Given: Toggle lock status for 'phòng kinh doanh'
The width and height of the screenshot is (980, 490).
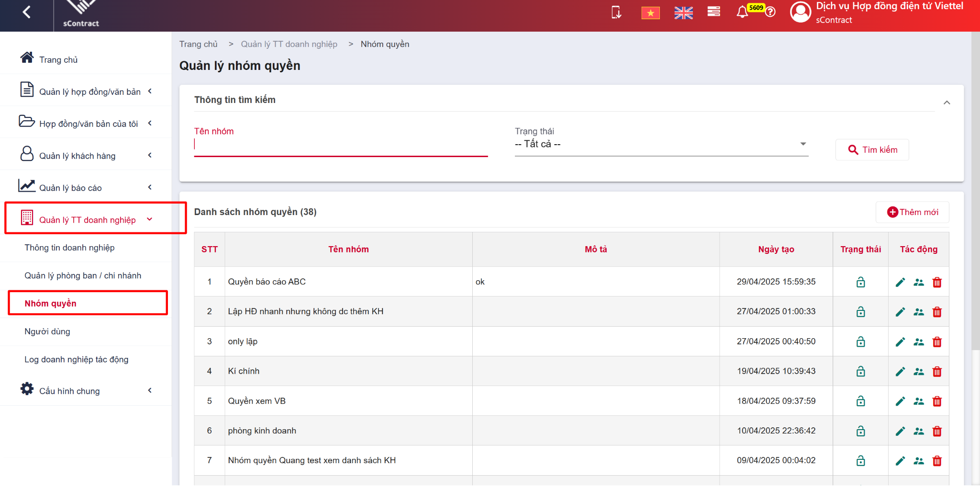Looking at the screenshot, I should [860, 431].
